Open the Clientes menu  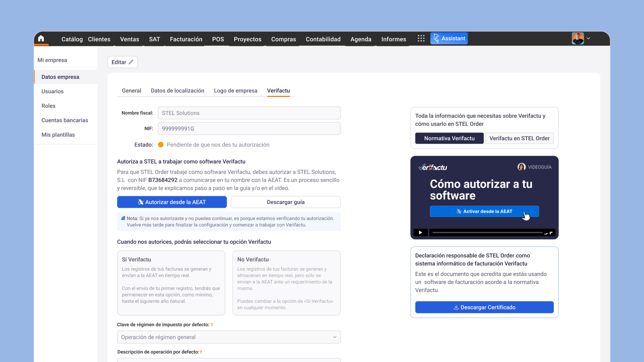(x=99, y=39)
